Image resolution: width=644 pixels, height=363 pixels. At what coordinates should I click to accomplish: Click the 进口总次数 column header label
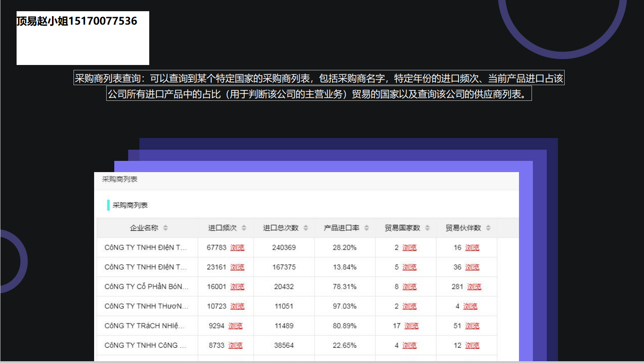(x=281, y=228)
